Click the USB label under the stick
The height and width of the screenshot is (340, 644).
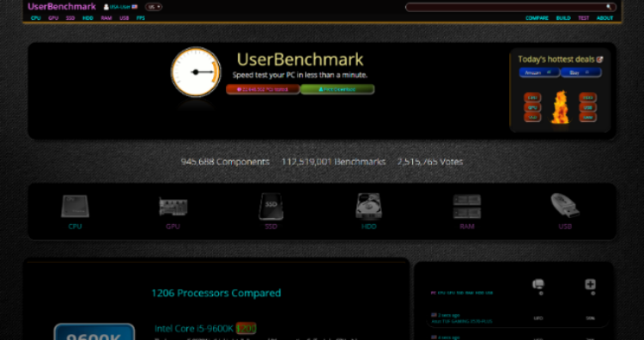pyautogui.click(x=565, y=227)
